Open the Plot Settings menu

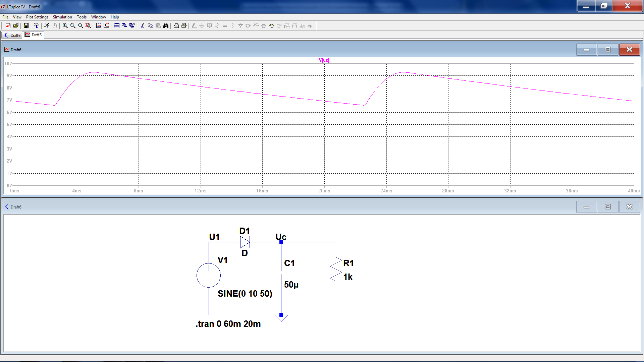pos(37,17)
